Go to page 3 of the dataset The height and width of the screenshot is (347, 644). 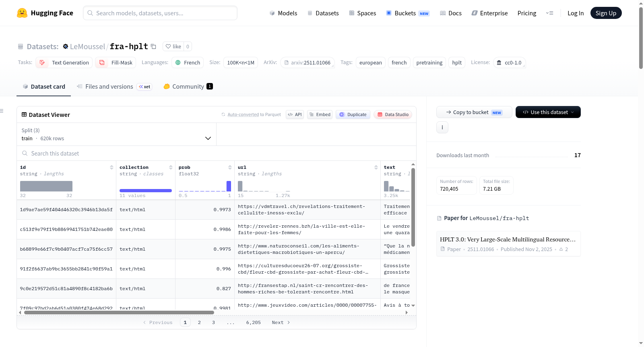pyautogui.click(x=213, y=322)
